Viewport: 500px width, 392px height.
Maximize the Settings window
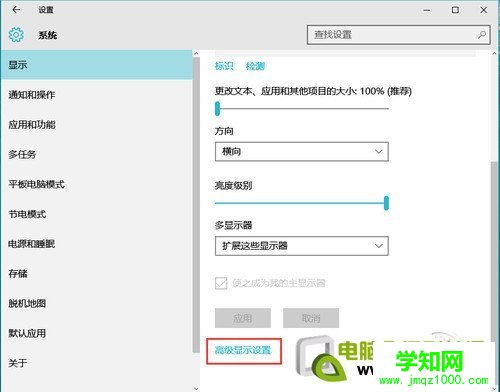point(455,10)
